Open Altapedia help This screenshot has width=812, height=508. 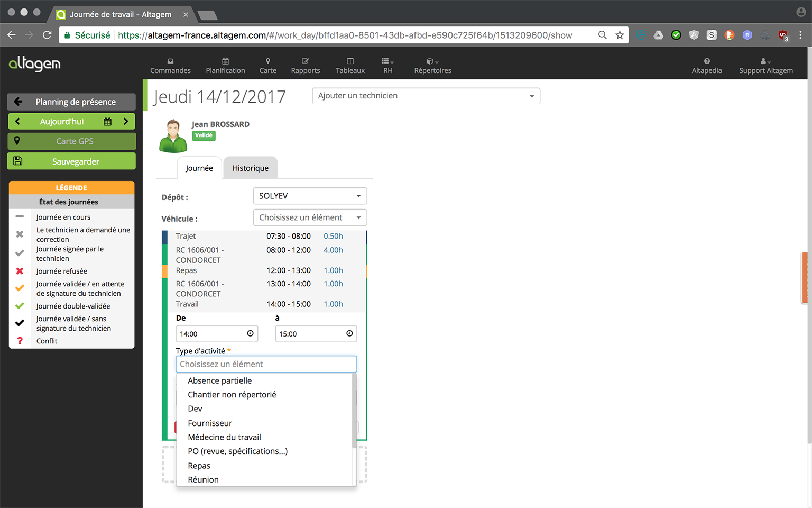click(x=707, y=66)
